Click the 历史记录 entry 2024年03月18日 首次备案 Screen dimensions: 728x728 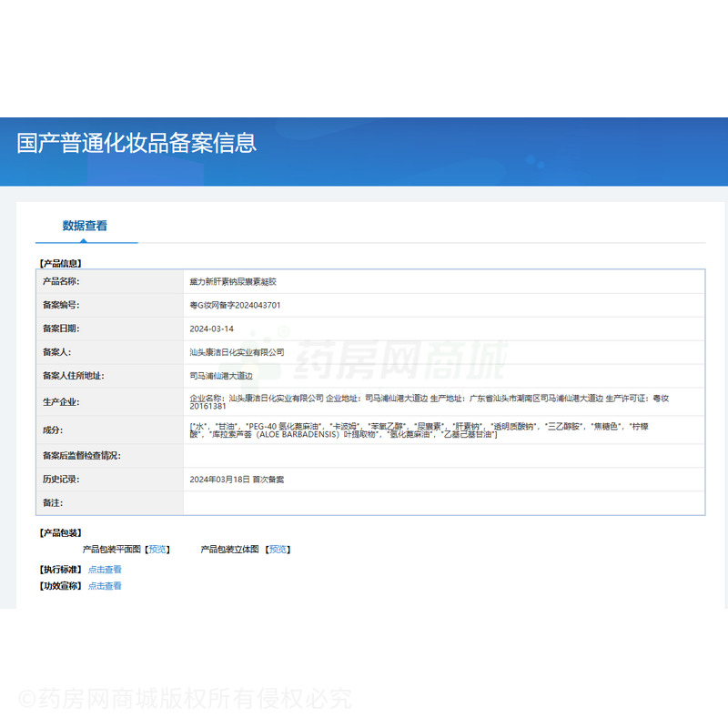pyautogui.click(x=236, y=479)
